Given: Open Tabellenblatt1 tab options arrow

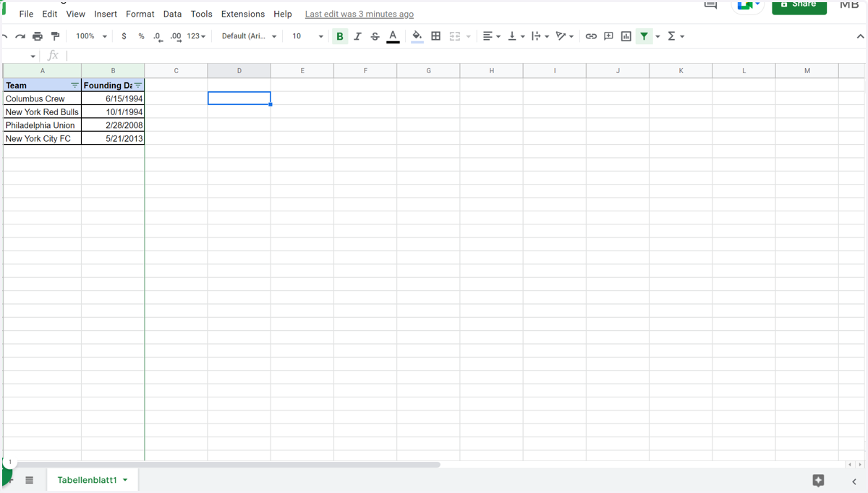Looking at the screenshot, I should pos(125,480).
